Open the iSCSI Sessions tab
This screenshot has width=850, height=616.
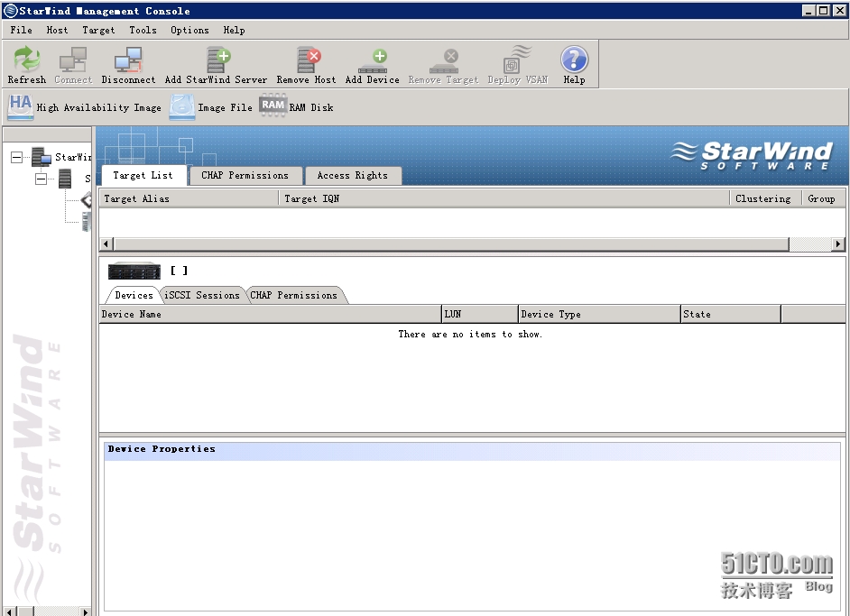coord(201,295)
